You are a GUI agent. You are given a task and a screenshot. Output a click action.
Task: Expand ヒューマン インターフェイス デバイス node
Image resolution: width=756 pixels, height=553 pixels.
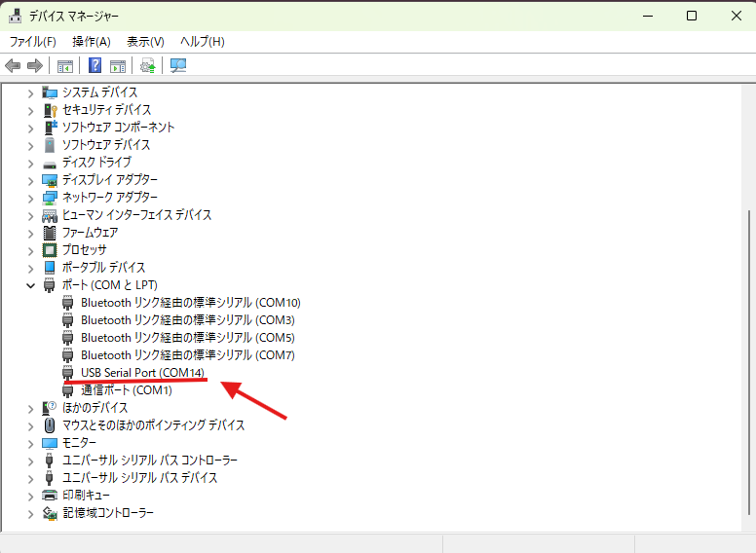(30, 216)
